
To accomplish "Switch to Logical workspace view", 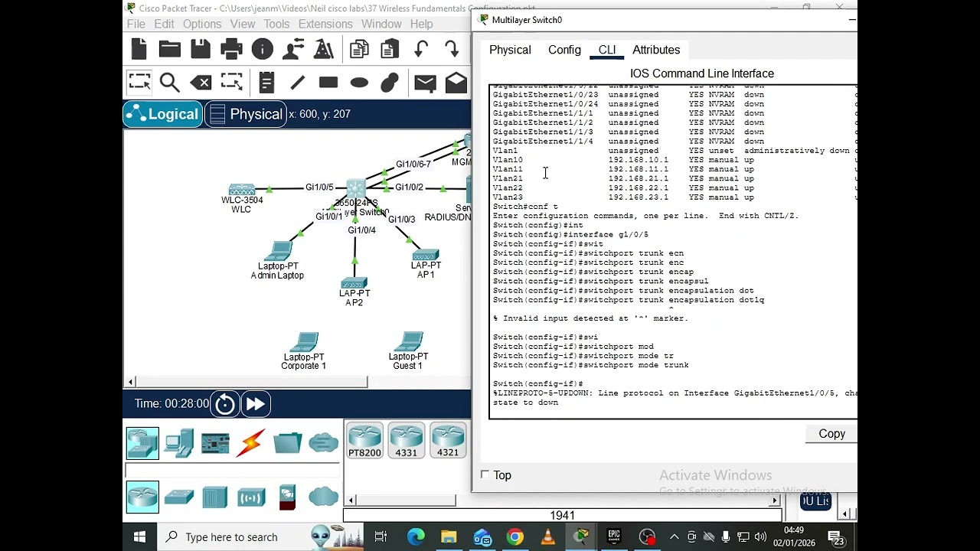I will pos(162,114).
